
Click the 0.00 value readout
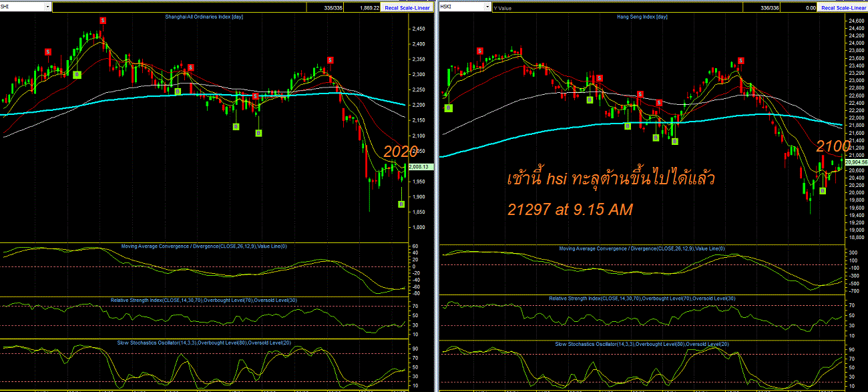[800, 7]
